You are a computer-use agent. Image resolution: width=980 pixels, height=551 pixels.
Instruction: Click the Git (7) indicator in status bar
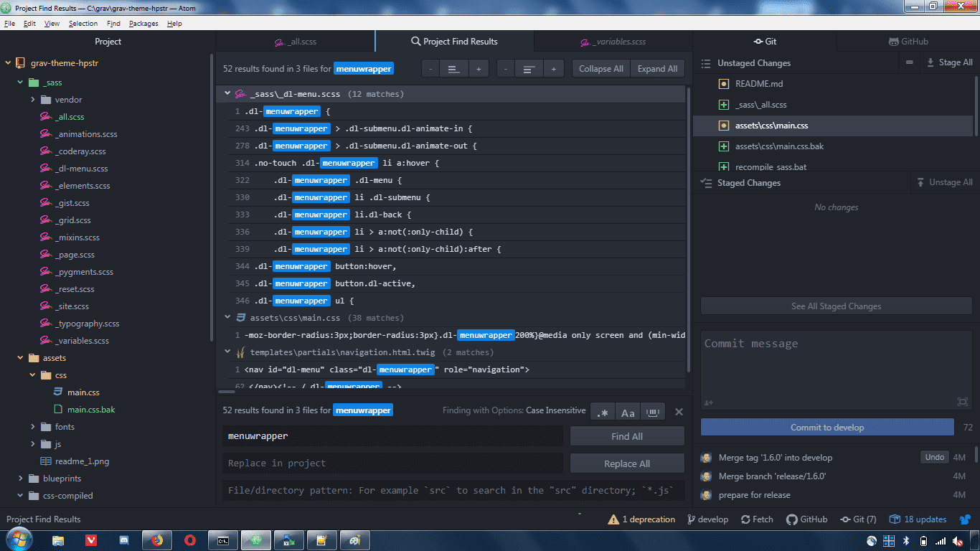click(x=858, y=519)
